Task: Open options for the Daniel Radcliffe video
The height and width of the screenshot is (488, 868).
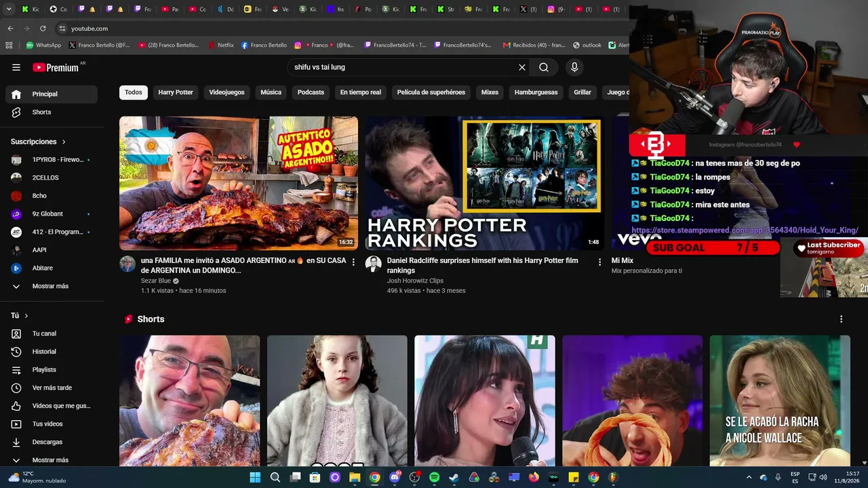Action: [x=599, y=262]
